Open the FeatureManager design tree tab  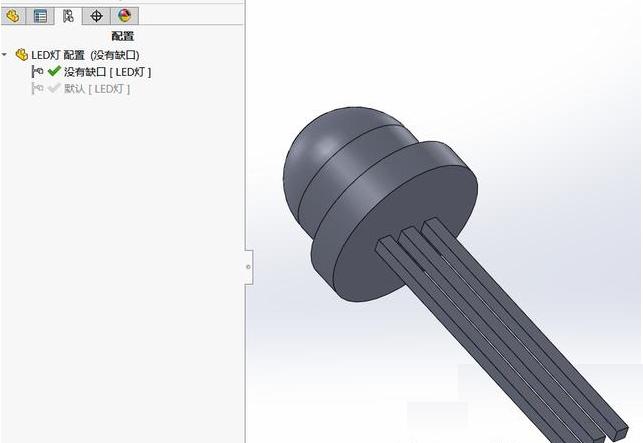pyautogui.click(x=13, y=16)
